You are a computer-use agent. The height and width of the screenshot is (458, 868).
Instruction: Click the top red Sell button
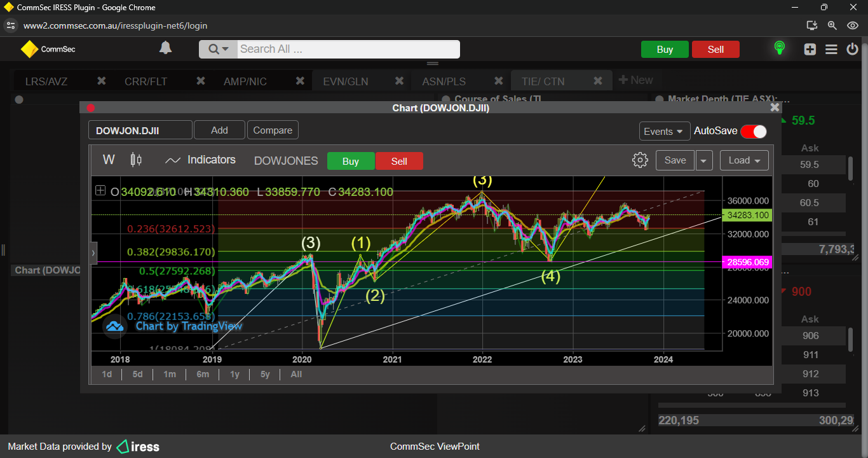715,50
